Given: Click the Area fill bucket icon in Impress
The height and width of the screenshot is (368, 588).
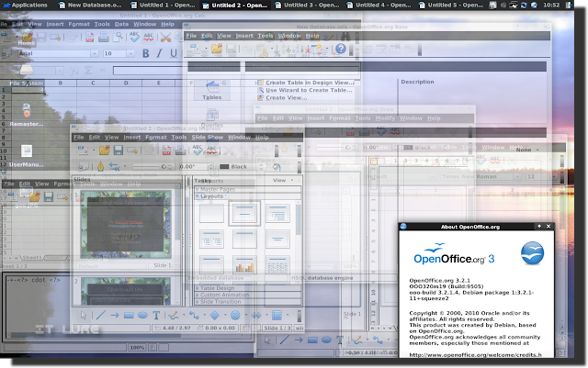Looking at the screenshot, I should coord(277,166).
